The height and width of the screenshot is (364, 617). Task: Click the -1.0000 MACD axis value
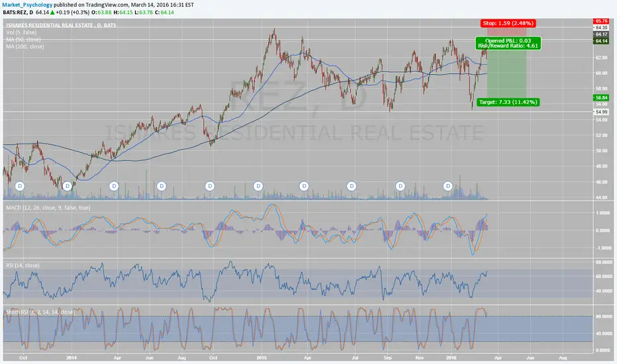point(603,248)
